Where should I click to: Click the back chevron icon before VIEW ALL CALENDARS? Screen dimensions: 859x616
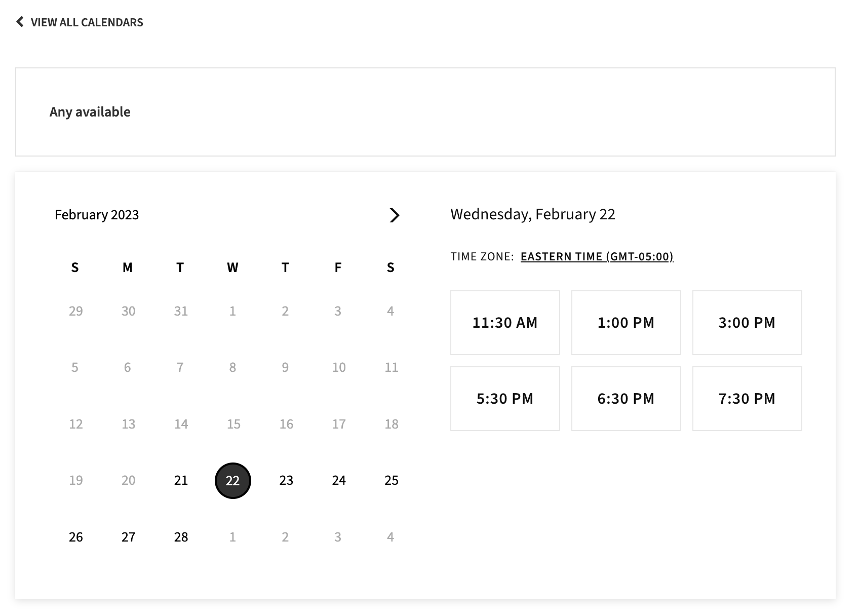pyautogui.click(x=20, y=22)
